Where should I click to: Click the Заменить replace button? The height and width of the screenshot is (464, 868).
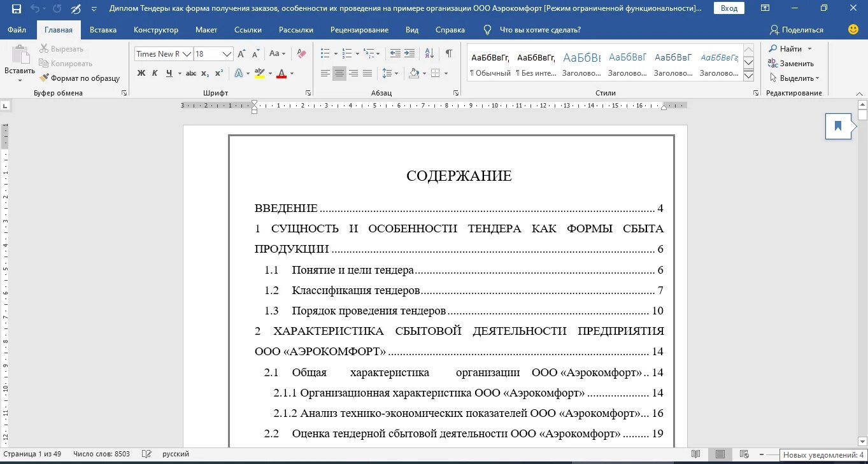pyautogui.click(x=791, y=64)
